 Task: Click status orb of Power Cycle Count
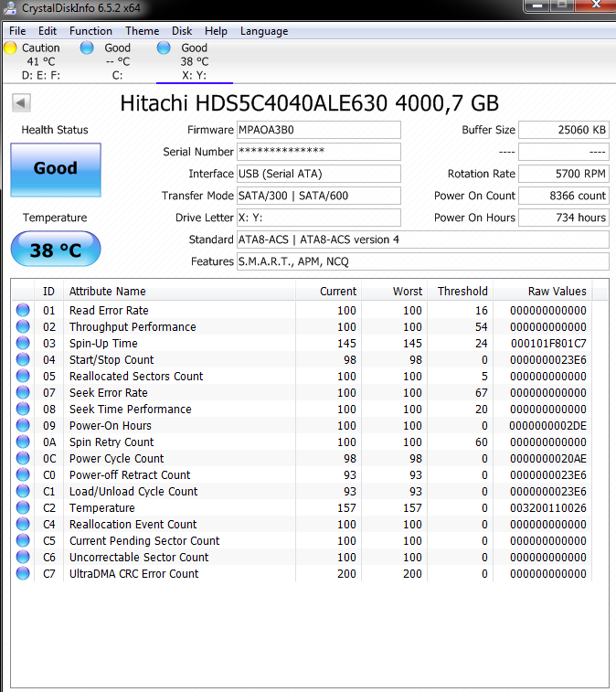coord(23,458)
